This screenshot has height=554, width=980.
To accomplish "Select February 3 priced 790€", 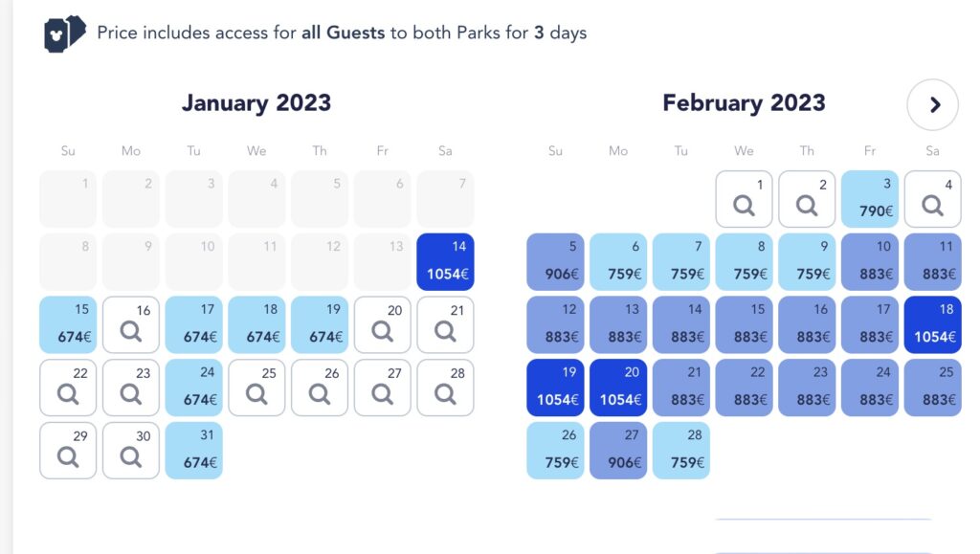I will [870, 199].
